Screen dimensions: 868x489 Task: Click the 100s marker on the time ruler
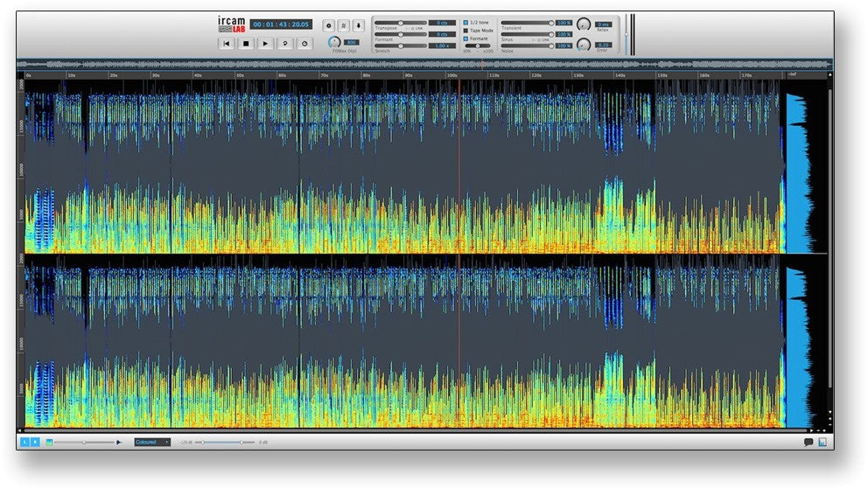(451, 75)
